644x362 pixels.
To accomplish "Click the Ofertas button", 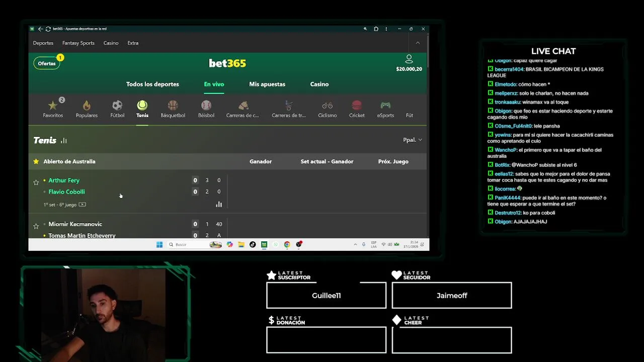I will click(47, 63).
